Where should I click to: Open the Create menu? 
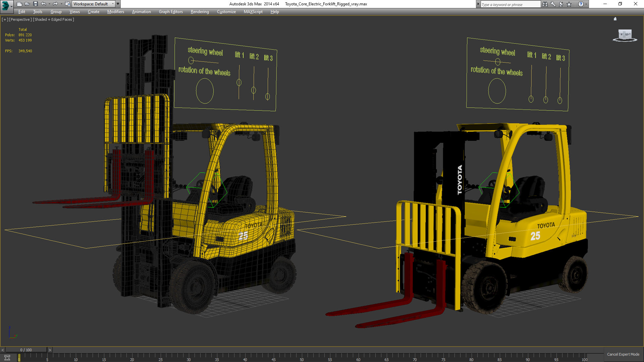94,12
